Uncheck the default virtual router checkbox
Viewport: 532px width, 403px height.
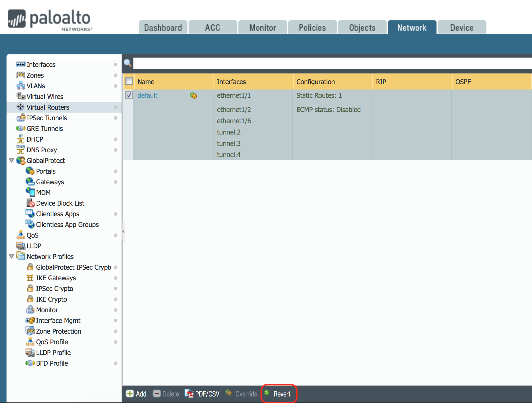[x=129, y=95]
